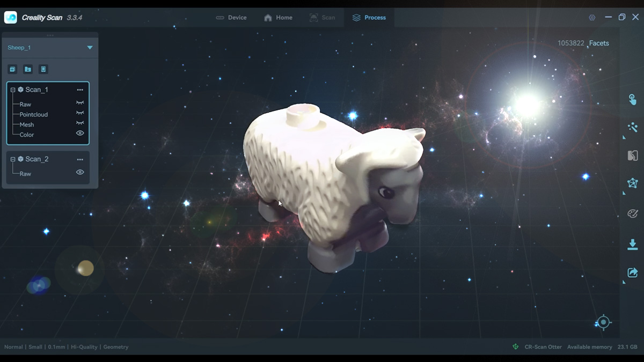644x362 pixels.
Task: Hide the Color layer of Scan_1
Action: (x=80, y=133)
